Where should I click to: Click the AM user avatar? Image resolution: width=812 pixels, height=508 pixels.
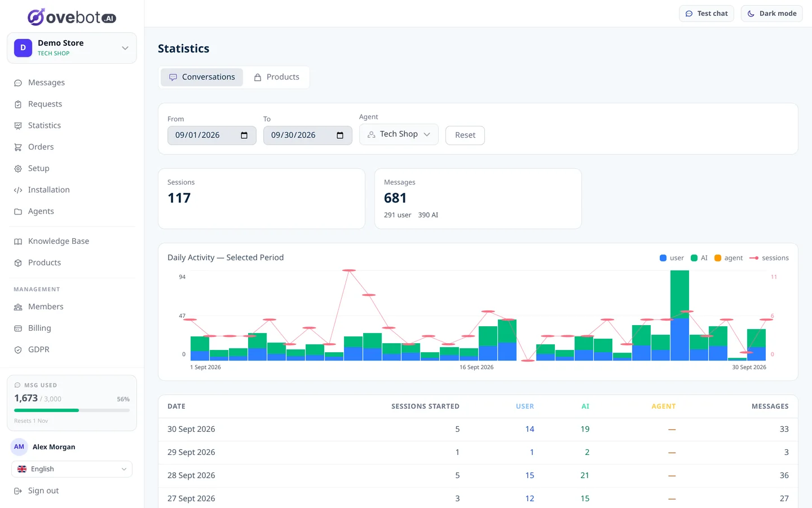click(19, 447)
